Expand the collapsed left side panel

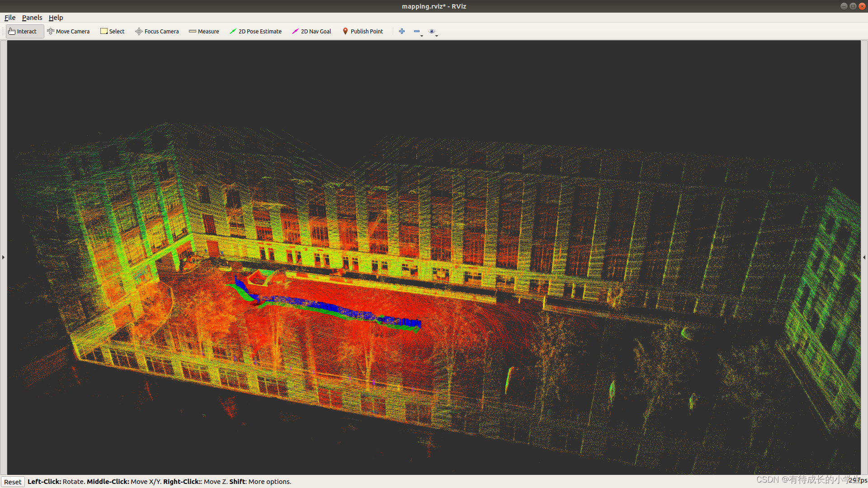click(3, 257)
